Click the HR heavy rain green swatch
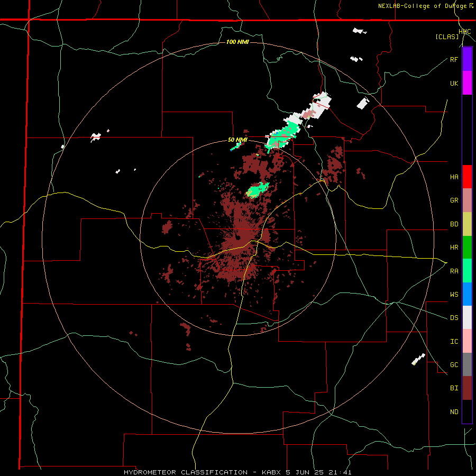Screen dimensions: 476x476 pos(467,247)
